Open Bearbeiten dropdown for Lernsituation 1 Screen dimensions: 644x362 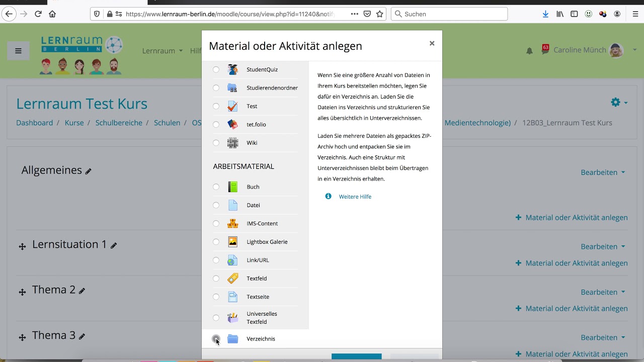603,246
